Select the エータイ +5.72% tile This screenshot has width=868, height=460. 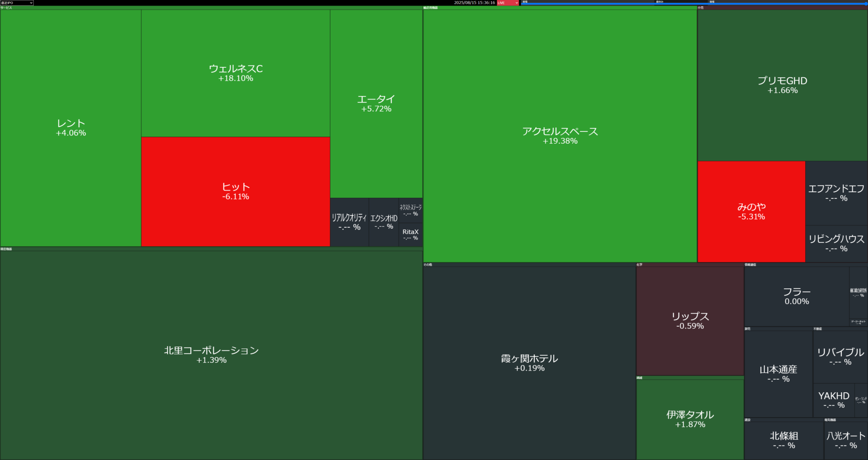pyautogui.click(x=376, y=103)
